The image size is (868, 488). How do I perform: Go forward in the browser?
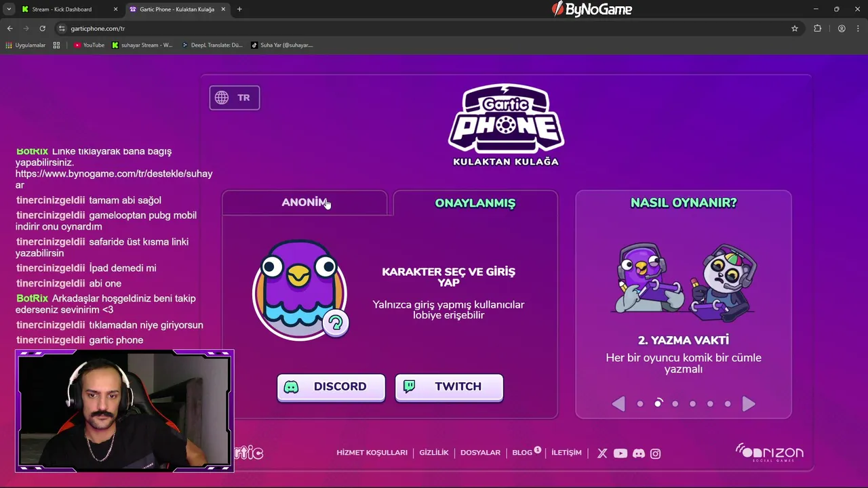(26, 28)
